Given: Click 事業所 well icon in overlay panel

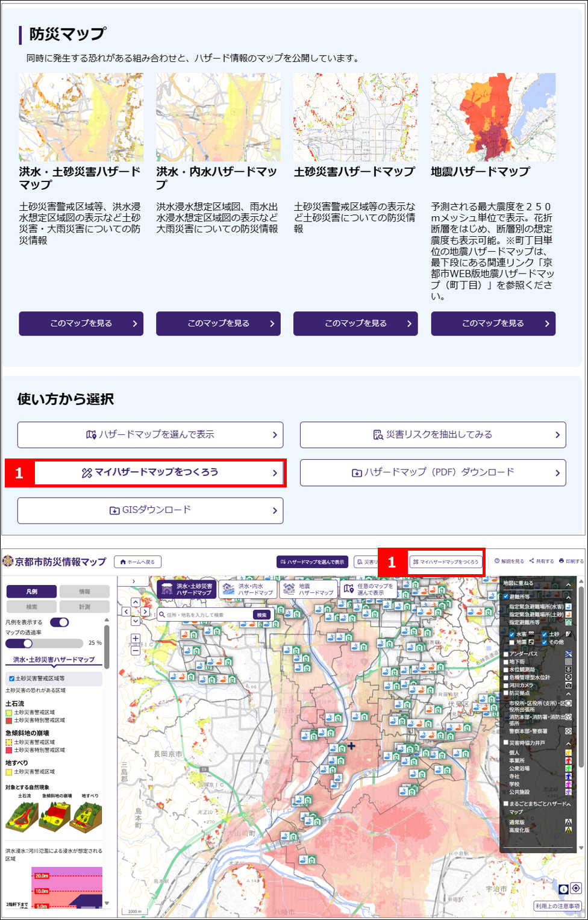Looking at the screenshot, I should coord(568,760).
